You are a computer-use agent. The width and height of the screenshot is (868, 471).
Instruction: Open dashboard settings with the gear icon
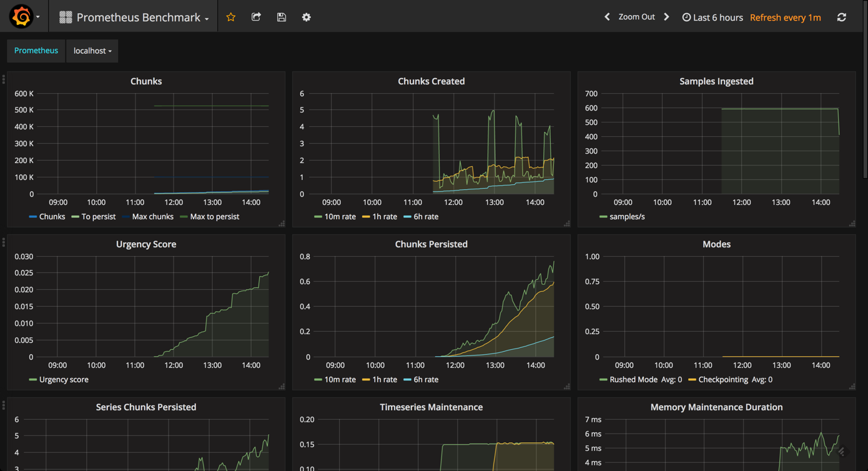tap(306, 17)
